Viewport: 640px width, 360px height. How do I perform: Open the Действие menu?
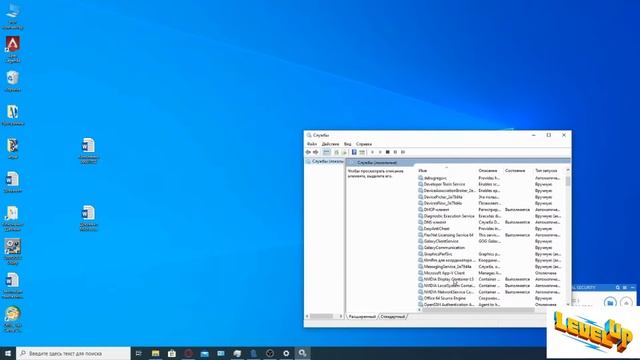click(x=330, y=144)
